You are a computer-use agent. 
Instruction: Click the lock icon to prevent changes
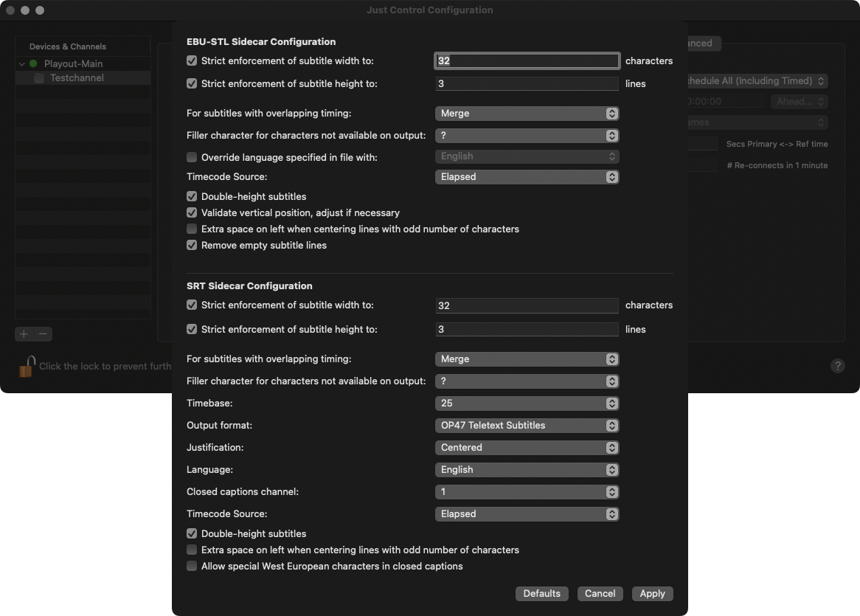pyautogui.click(x=27, y=367)
